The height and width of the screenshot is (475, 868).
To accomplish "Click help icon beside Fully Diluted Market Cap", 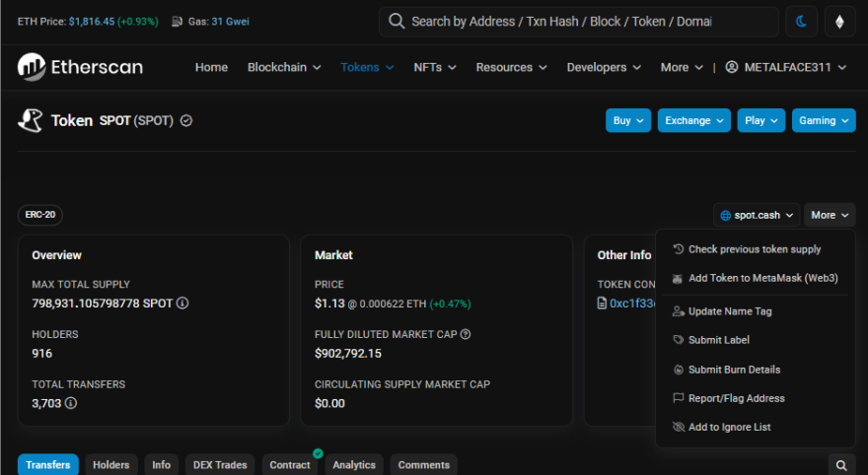I will click(466, 334).
